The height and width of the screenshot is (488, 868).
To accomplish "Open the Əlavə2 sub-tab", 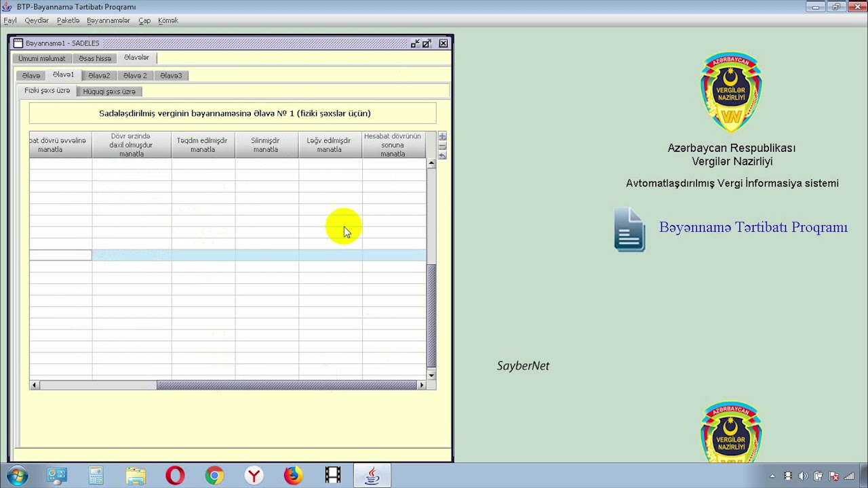I will 99,75.
